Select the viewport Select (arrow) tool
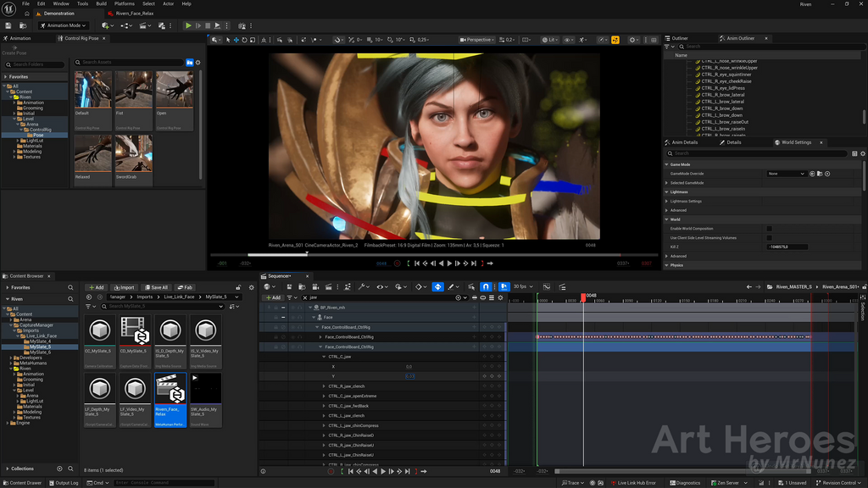This screenshot has height=488, width=868. pos(227,40)
